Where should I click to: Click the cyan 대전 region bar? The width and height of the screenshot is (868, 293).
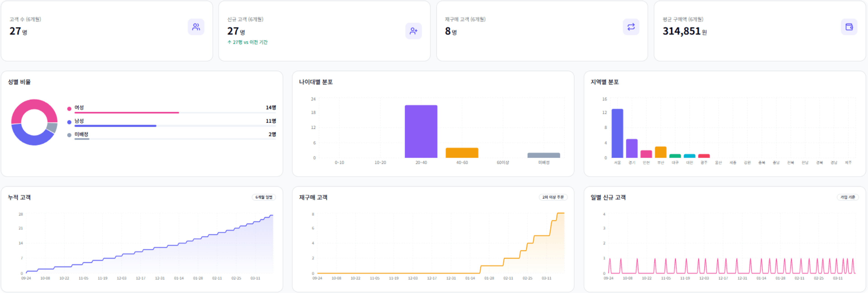tap(689, 156)
